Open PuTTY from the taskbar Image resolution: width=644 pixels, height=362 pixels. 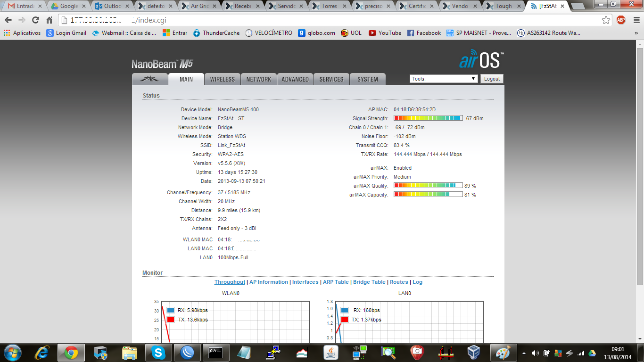[x=273, y=353]
